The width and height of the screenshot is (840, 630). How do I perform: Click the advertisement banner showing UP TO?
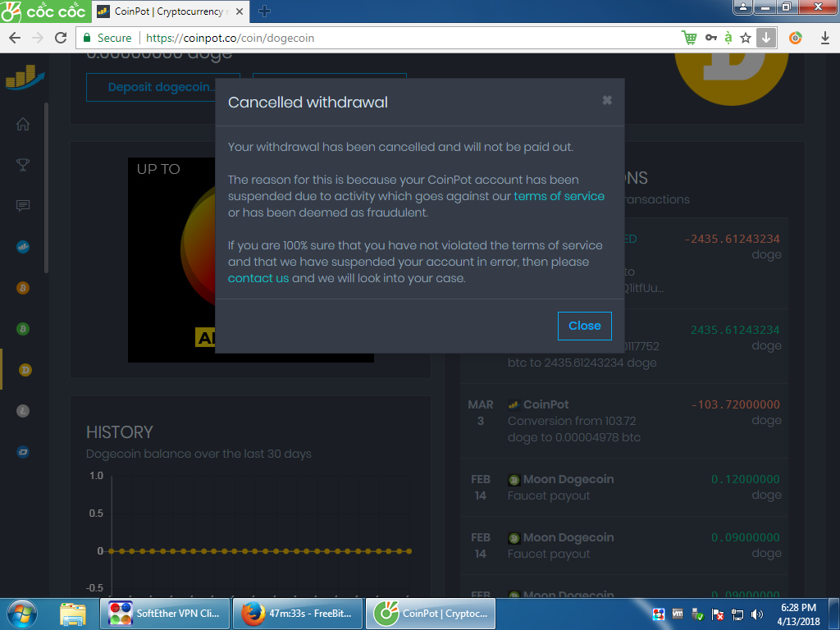(x=171, y=260)
